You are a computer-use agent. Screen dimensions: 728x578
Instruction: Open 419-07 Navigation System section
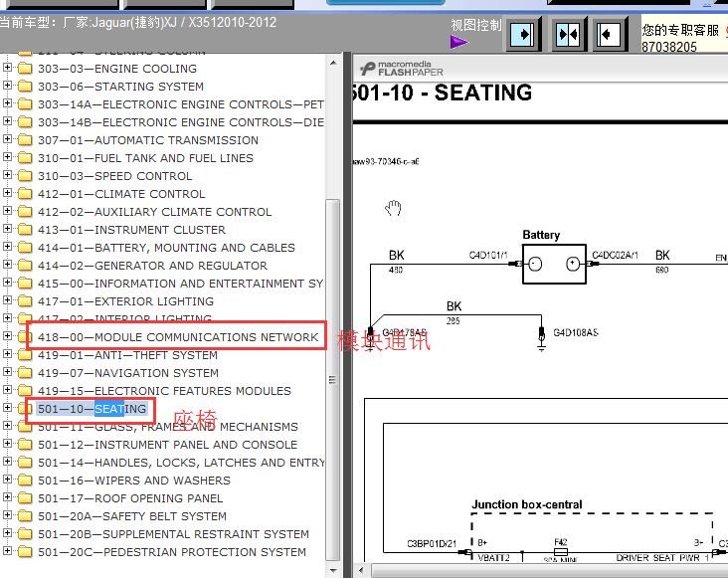point(128,373)
